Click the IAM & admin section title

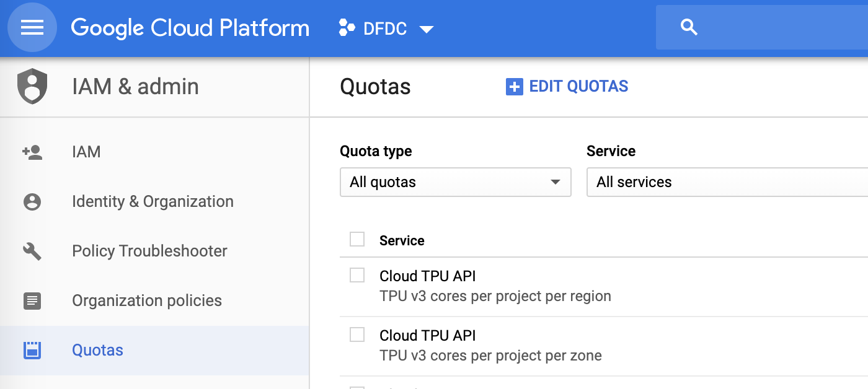tap(135, 86)
